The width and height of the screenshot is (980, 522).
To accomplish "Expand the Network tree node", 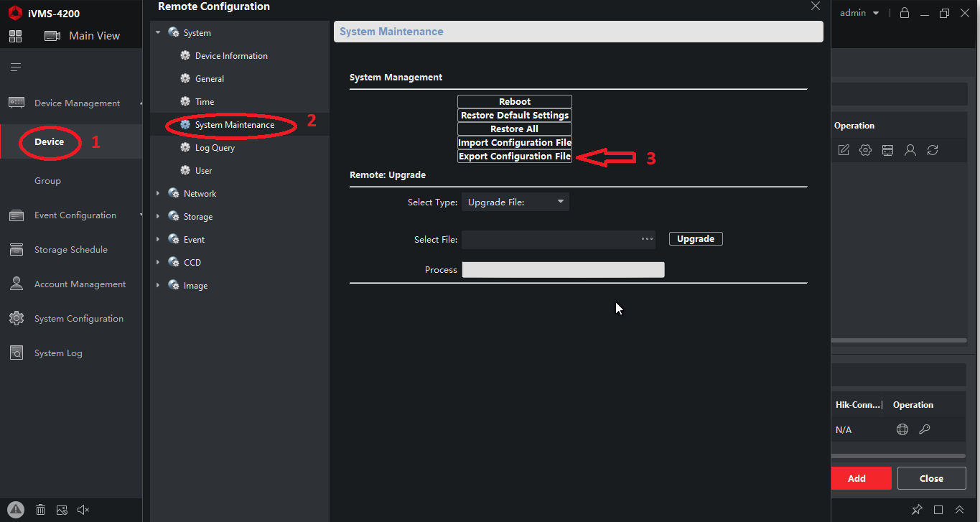I will click(158, 194).
